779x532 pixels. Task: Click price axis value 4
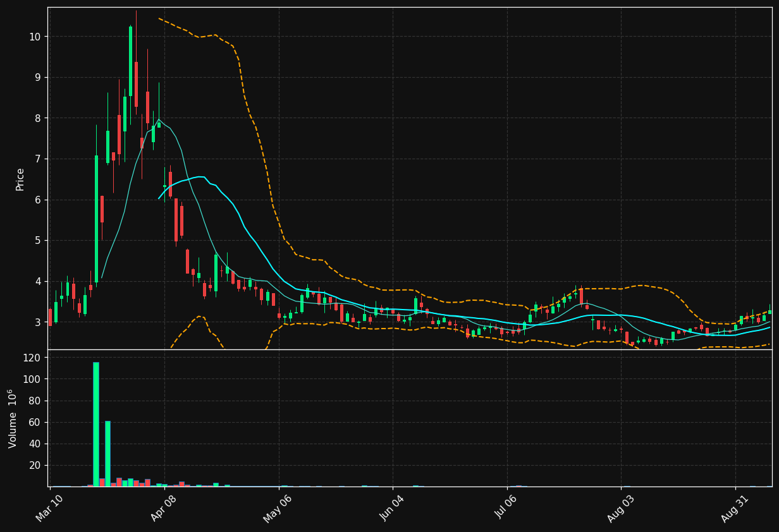38,281
